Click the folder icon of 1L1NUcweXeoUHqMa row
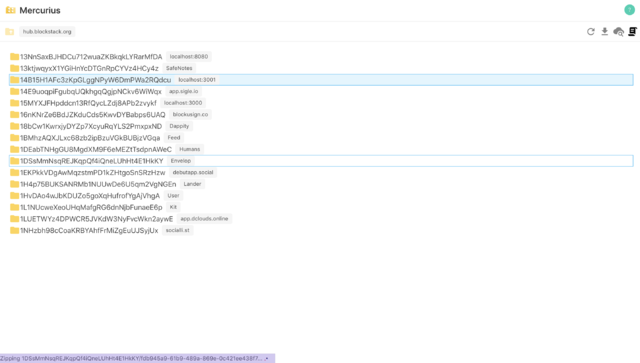This screenshot has width=640, height=363. [x=14, y=207]
